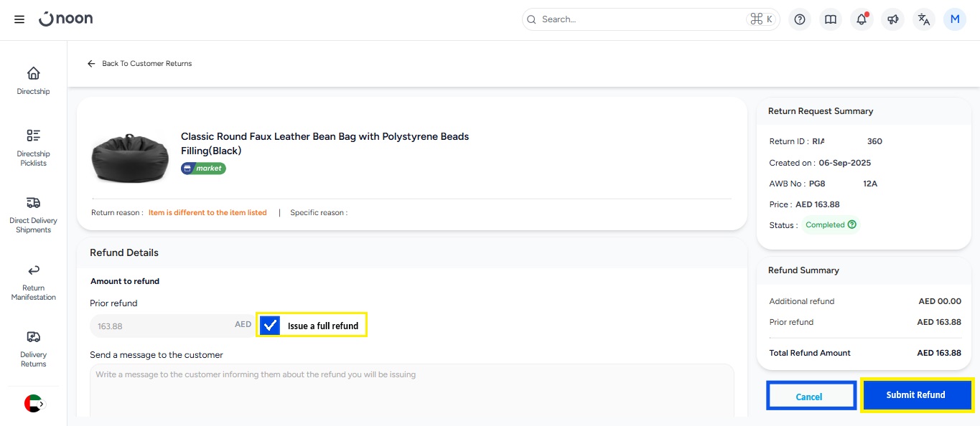Go Back To Customer Returns
Image resolution: width=980 pixels, height=426 pixels.
(x=140, y=64)
